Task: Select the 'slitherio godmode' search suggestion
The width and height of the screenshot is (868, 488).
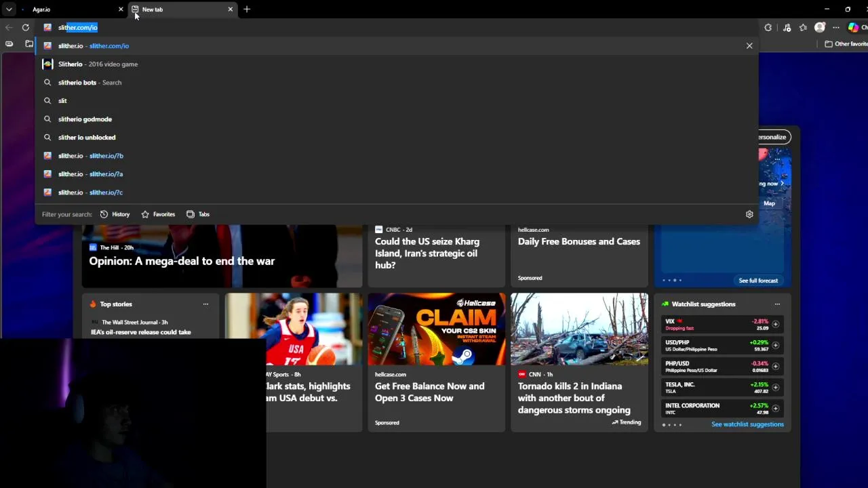Action: [x=397, y=119]
